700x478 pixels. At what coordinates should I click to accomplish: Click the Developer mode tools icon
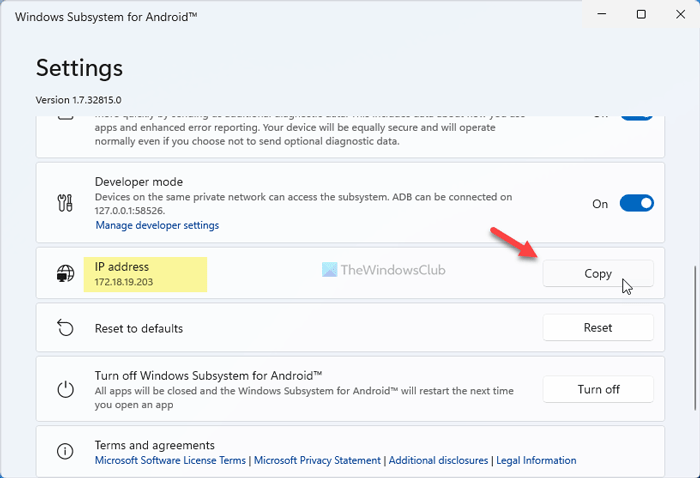65,203
